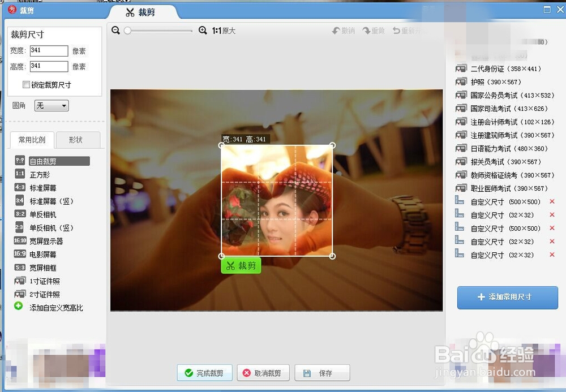The image size is (566, 392).
Task: Select the 16:9 电影屏幕 ratio icon
Action: (x=20, y=254)
